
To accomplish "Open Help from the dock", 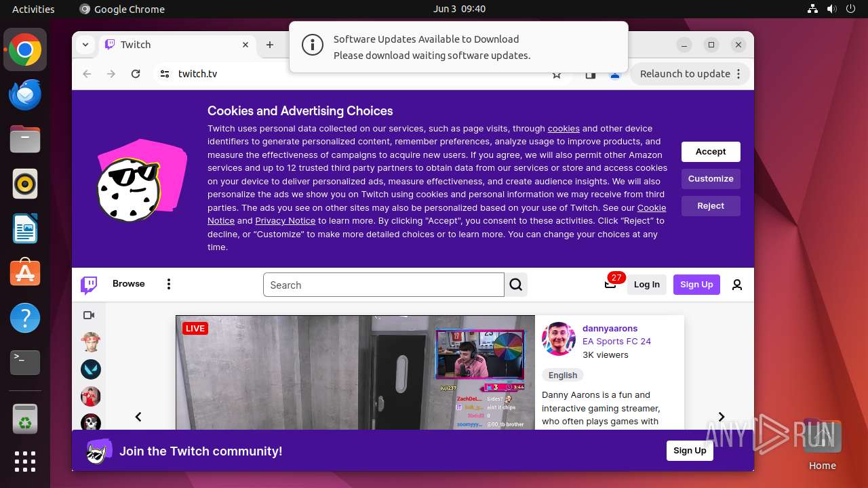I will pyautogui.click(x=25, y=318).
